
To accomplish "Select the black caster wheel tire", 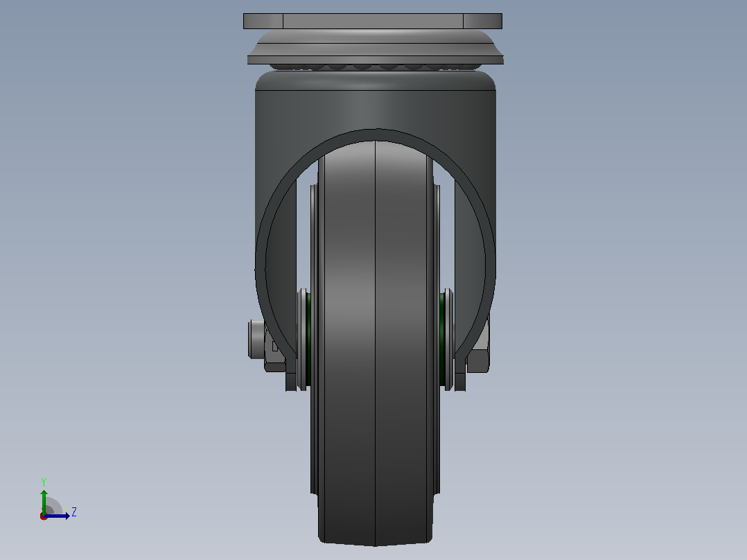I will (x=376, y=343).
